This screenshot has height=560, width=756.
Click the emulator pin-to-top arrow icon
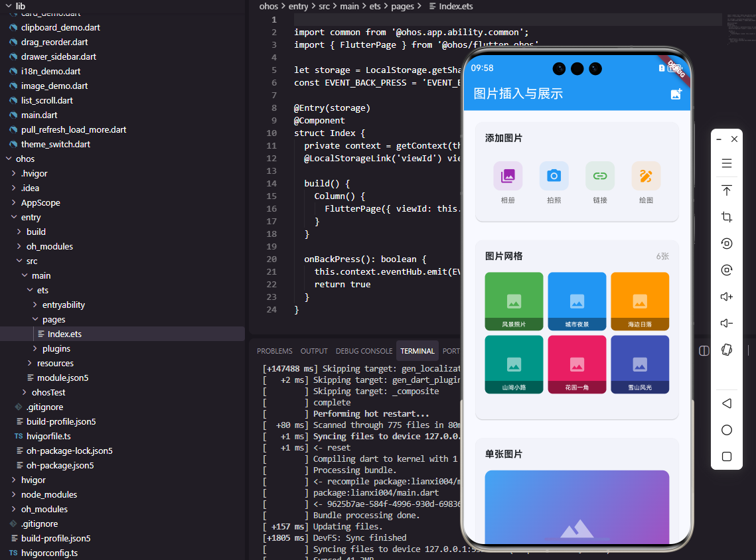pyautogui.click(x=727, y=190)
